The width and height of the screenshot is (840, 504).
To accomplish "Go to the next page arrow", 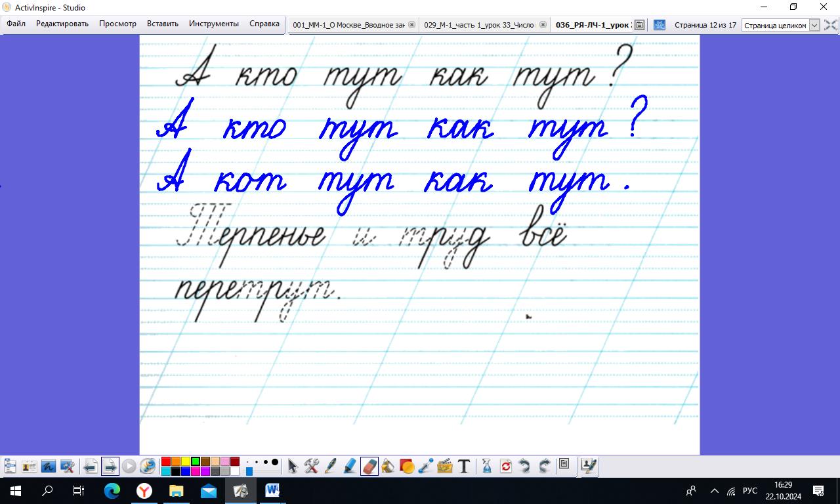I will click(x=110, y=466).
